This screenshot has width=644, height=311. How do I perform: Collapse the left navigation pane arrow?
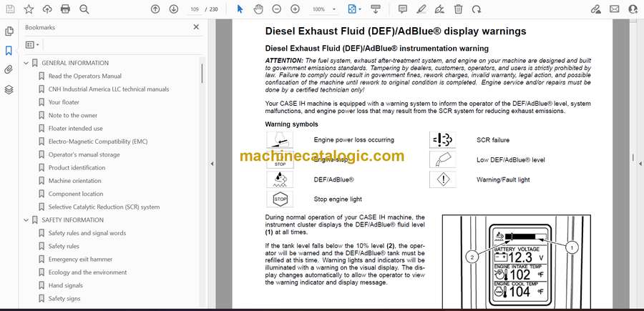(x=212, y=164)
